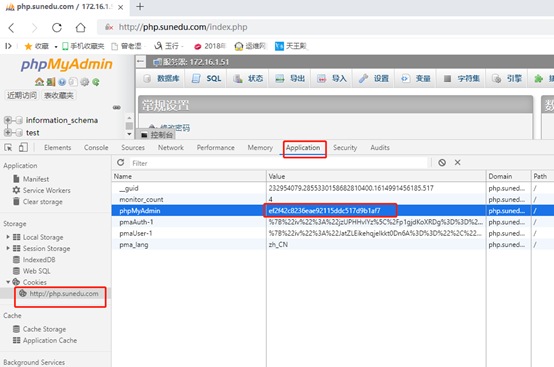Viewport: 554px width, 367px height.
Task: Collapse the Cookies tree arrow
Action: [8, 282]
